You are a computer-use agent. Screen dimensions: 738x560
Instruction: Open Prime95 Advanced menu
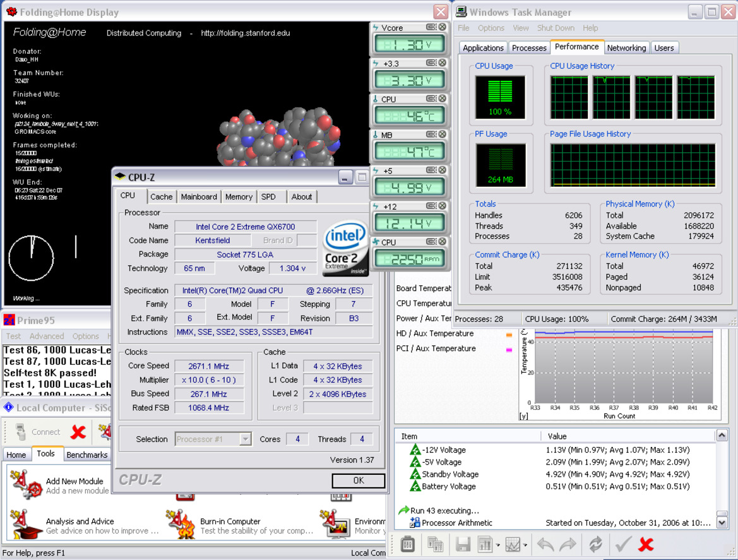[x=47, y=336]
